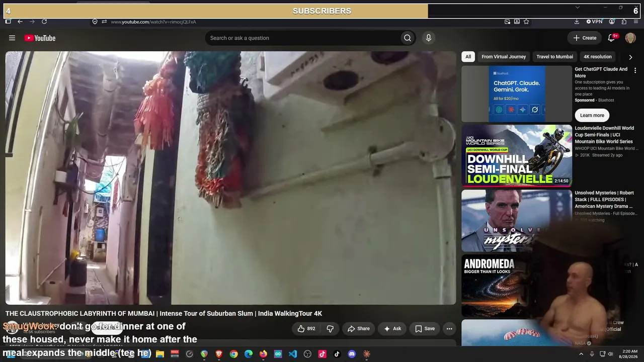The height and width of the screenshot is (362, 644).
Task: Open more actions for the video
Action: (449, 329)
